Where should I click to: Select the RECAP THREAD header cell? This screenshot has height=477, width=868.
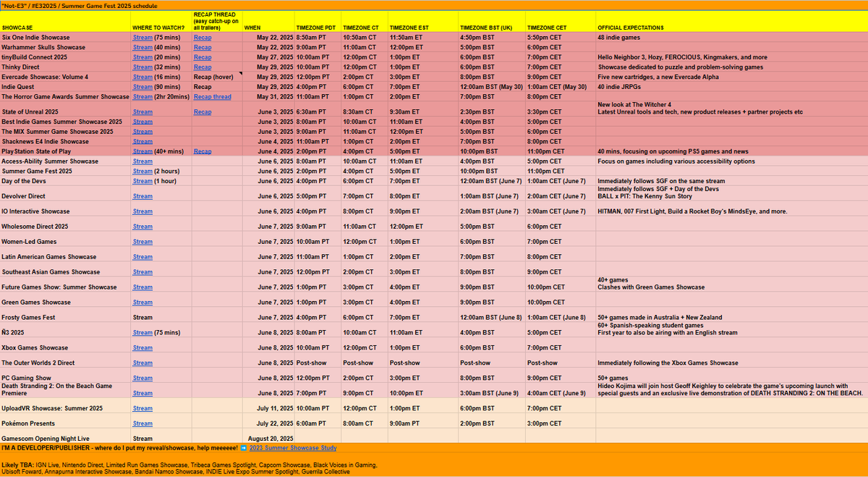(x=217, y=22)
